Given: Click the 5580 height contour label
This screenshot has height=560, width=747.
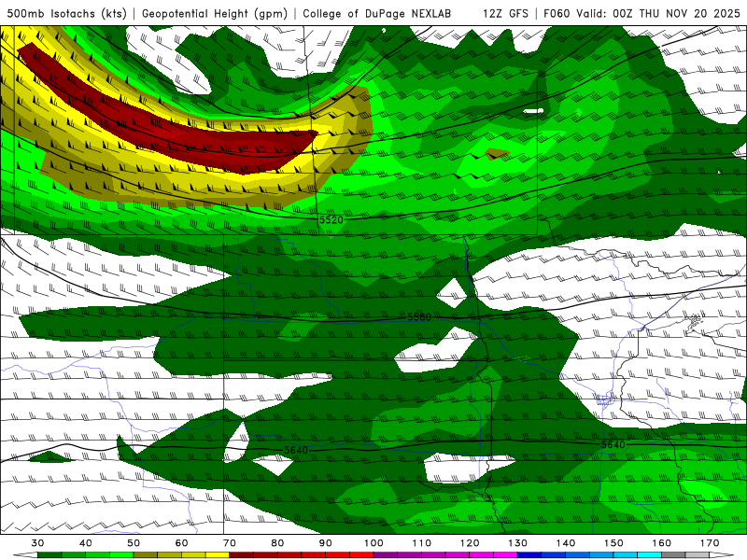Looking at the screenshot, I should (x=419, y=316).
